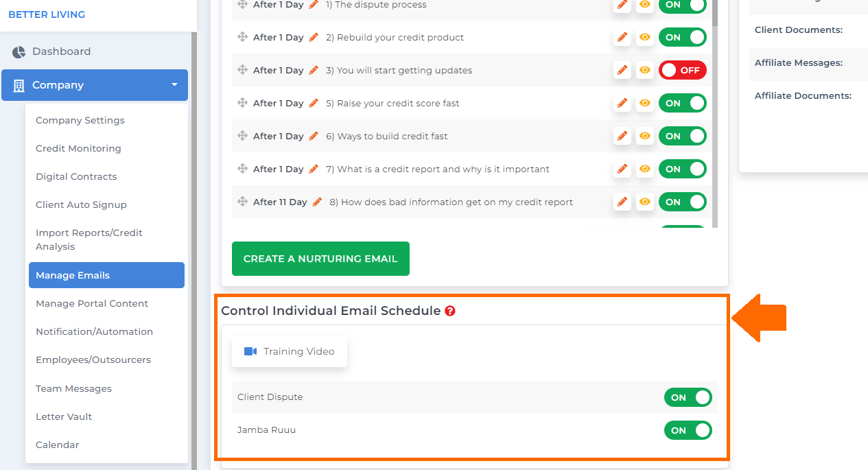868x470 pixels.
Task: Preview 'What is a credit report' with eye icon
Action: [645, 169]
